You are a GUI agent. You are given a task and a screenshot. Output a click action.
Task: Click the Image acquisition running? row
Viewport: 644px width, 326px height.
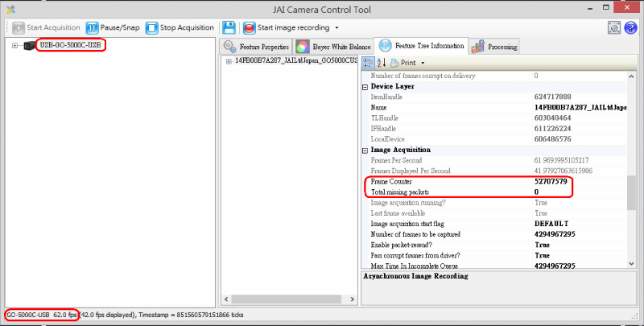point(498,203)
